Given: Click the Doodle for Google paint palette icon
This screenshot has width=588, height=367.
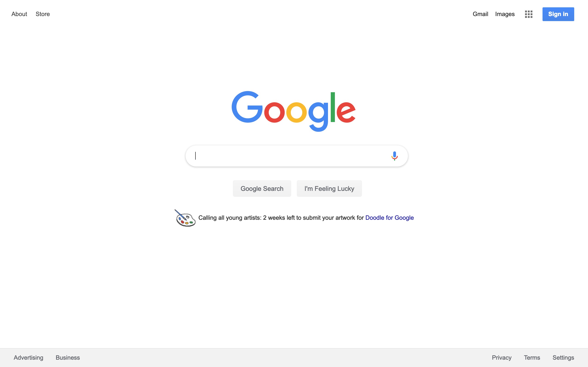Looking at the screenshot, I should (x=185, y=218).
